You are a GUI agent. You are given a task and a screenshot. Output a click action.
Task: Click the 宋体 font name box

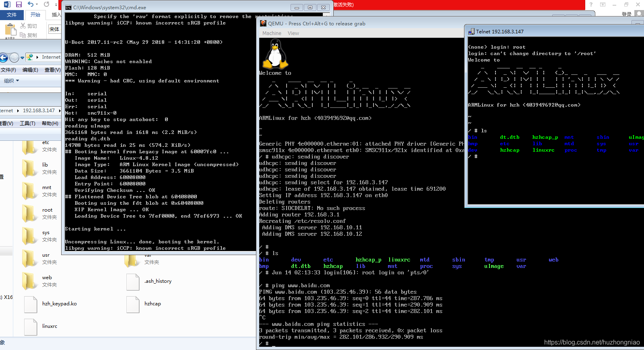click(55, 29)
